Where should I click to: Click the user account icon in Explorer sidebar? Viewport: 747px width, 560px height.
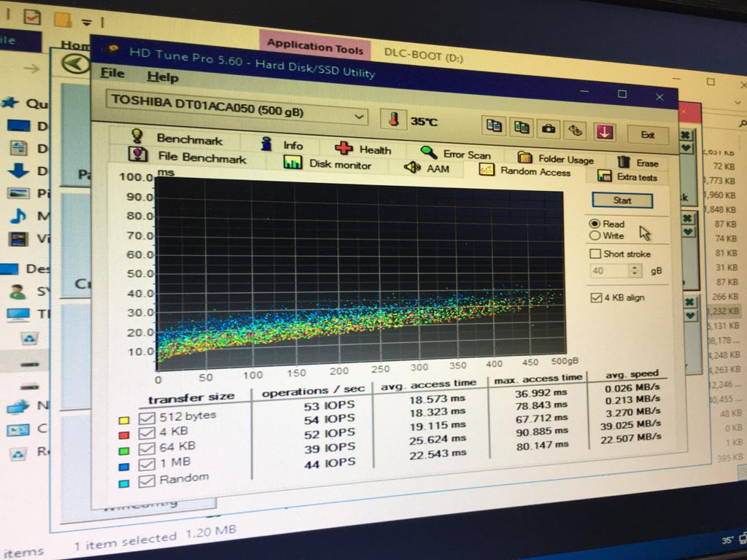tap(18, 291)
